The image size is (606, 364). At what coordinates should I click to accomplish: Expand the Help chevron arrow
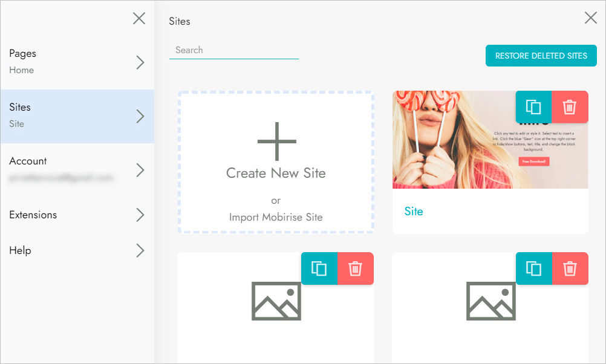tap(140, 250)
